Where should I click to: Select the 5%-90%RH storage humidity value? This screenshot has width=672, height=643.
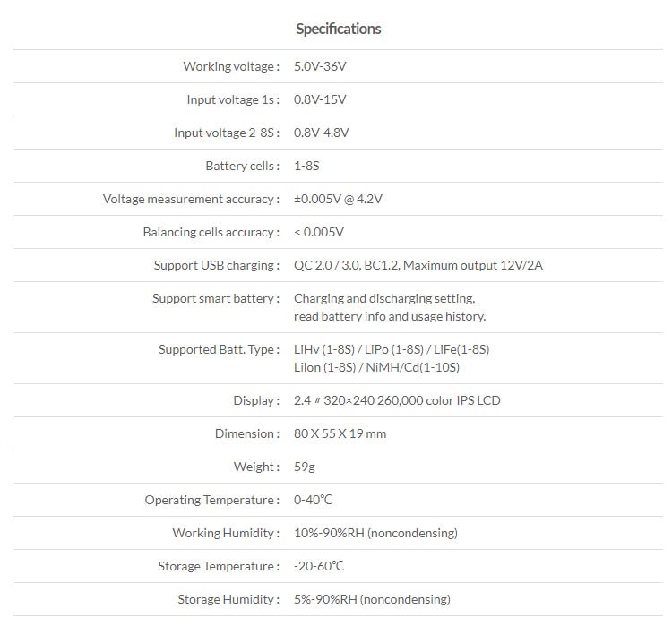click(x=372, y=599)
